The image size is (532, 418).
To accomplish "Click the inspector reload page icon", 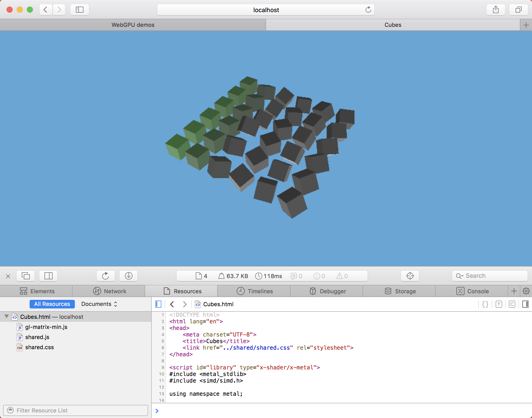I will tap(105, 276).
